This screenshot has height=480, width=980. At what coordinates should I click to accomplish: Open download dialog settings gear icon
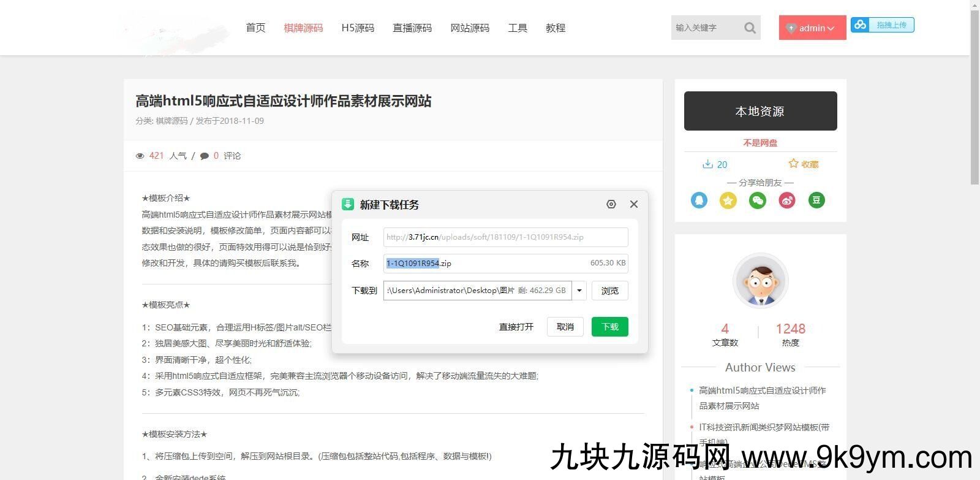tap(611, 204)
